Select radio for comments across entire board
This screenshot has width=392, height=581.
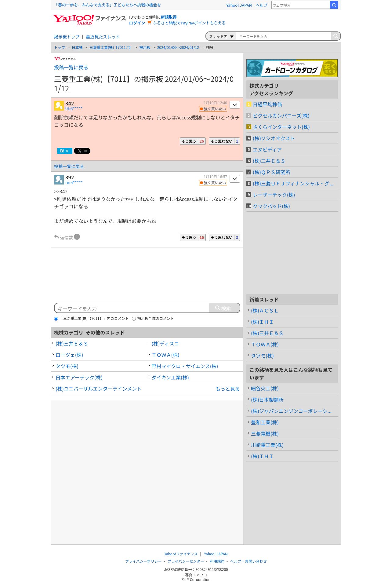click(134, 319)
